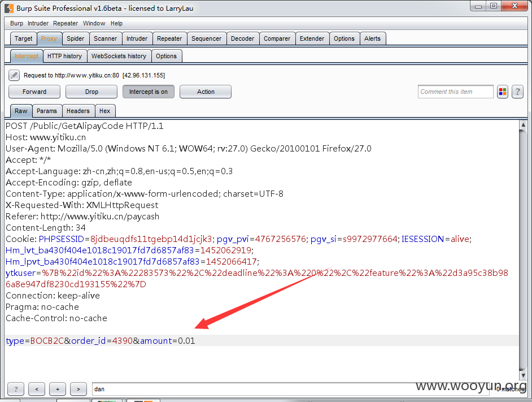
Task: Click the Host: www.yitiku.cn header line
Action: (46, 137)
